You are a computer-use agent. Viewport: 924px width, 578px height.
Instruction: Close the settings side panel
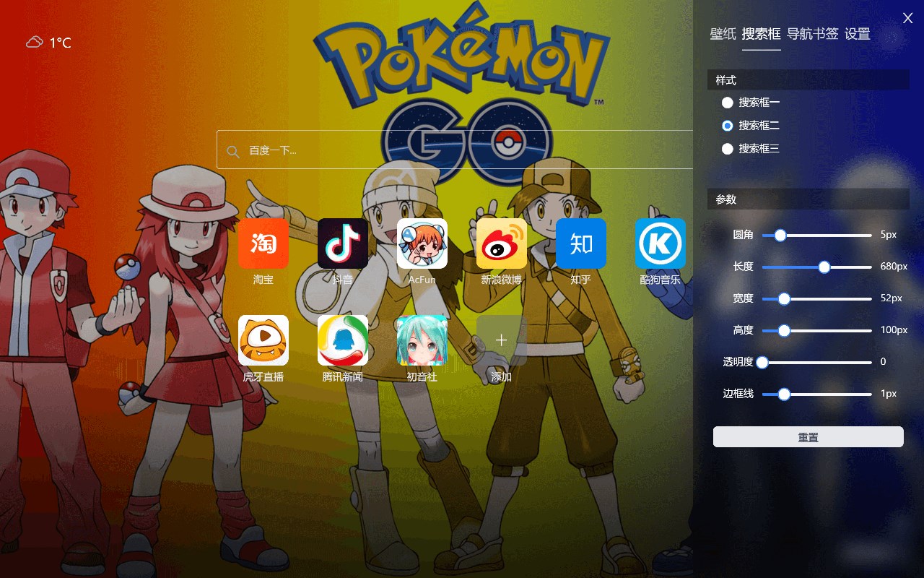(908, 18)
